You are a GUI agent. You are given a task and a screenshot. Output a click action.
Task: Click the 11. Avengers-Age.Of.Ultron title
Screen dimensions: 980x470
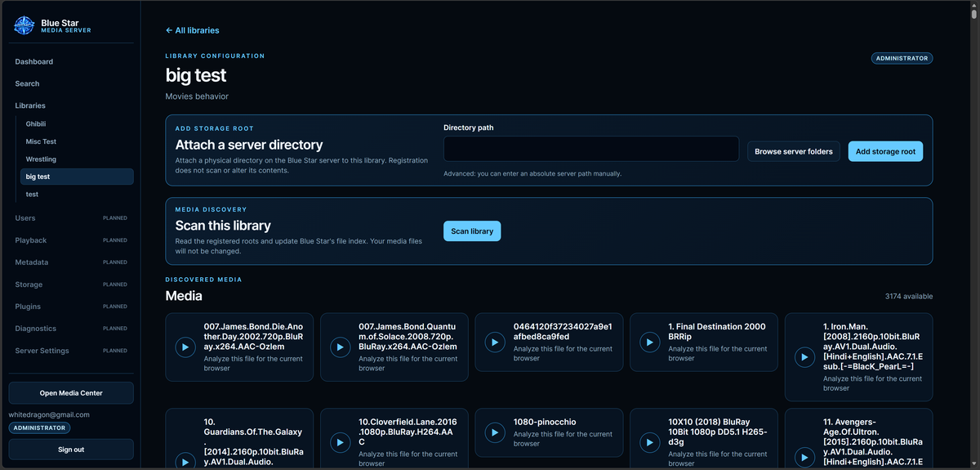pyautogui.click(x=873, y=441)
